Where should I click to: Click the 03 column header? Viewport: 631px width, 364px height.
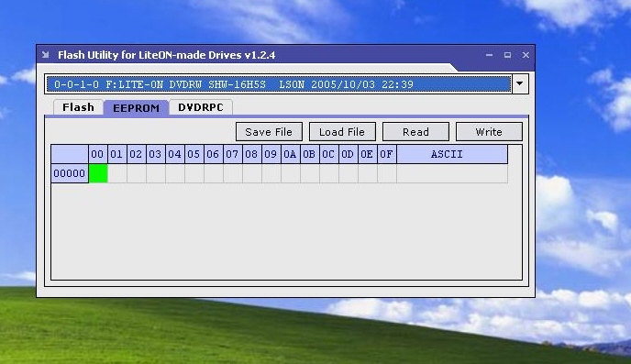click(x=156, y=154)
